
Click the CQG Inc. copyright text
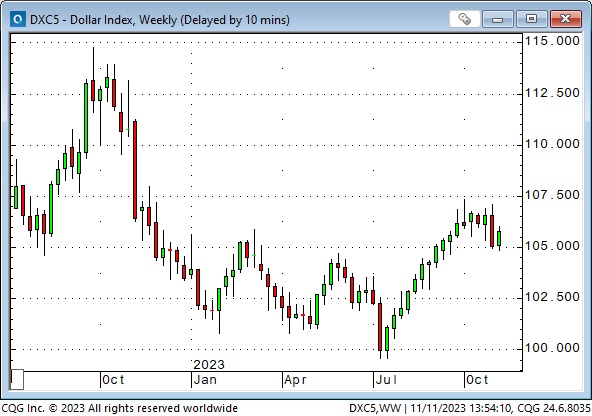tap(120, 408)
